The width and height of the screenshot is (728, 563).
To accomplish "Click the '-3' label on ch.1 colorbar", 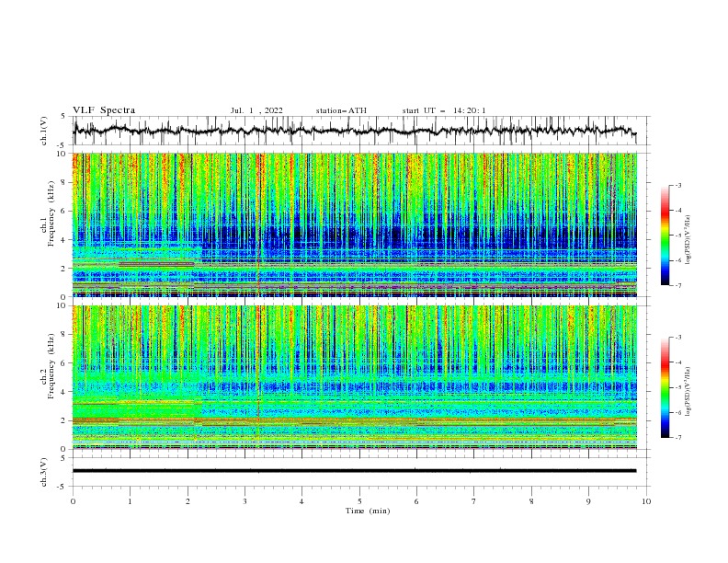I will point(677,185).
